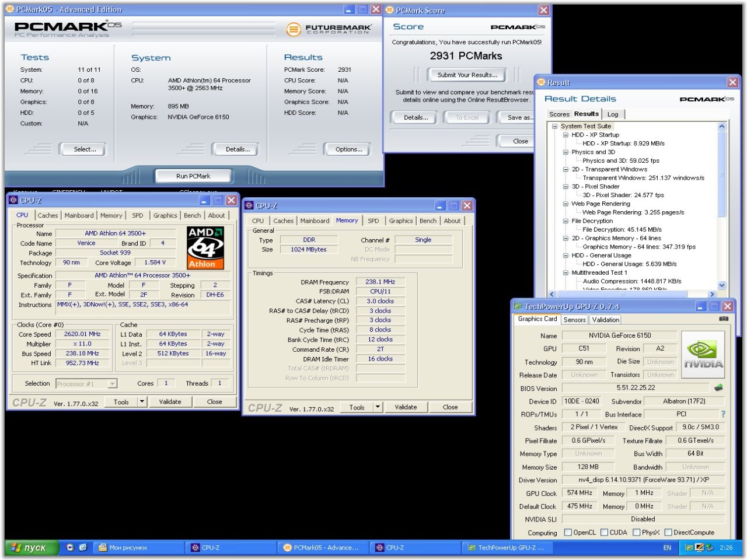Collapse the System Test Suite tree node

(554, 126)
